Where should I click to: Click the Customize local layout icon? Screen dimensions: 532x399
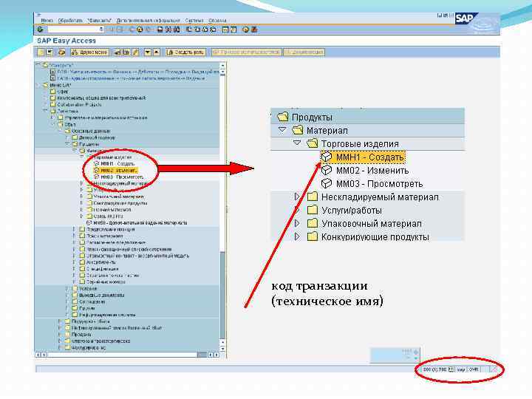pyautogui.click(x=254, y=30)
